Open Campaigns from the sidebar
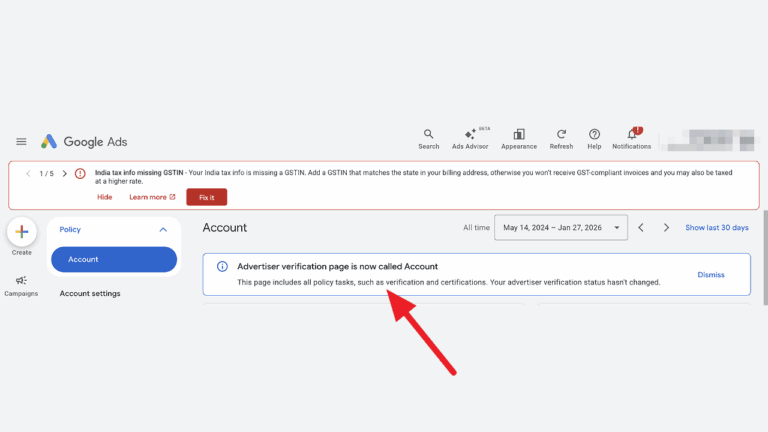 pos(21,286)
